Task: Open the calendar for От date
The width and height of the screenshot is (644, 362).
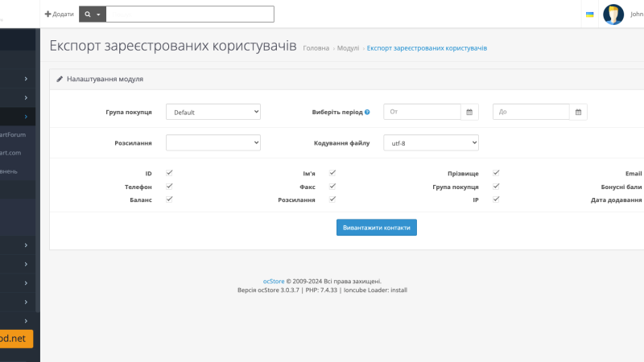Action: point(469,112)
